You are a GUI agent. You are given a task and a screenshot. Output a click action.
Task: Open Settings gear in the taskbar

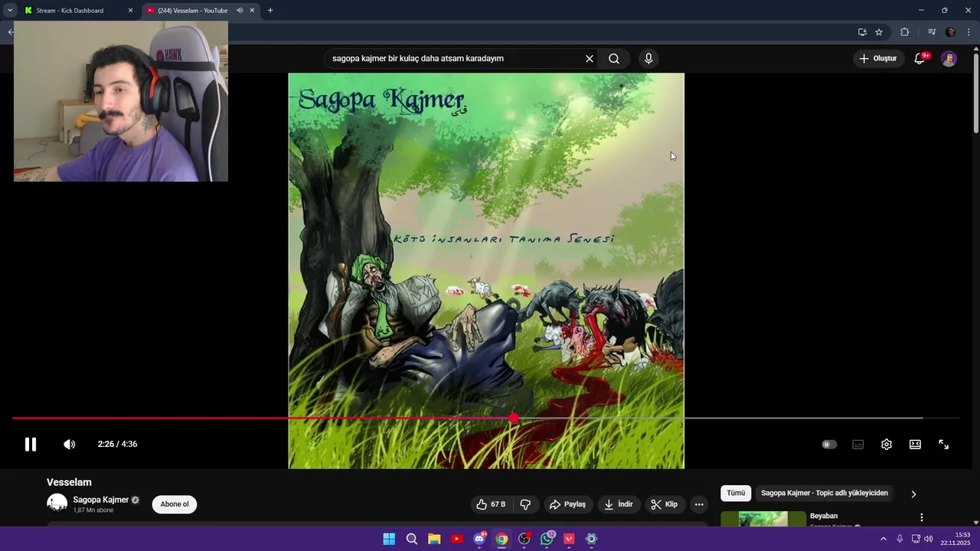[x=591, y=539]
